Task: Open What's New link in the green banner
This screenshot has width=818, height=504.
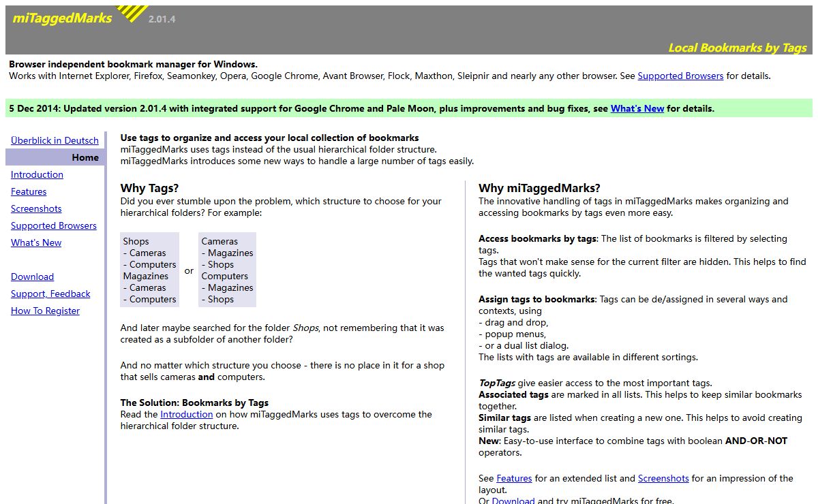Action: tap(637, 108)
